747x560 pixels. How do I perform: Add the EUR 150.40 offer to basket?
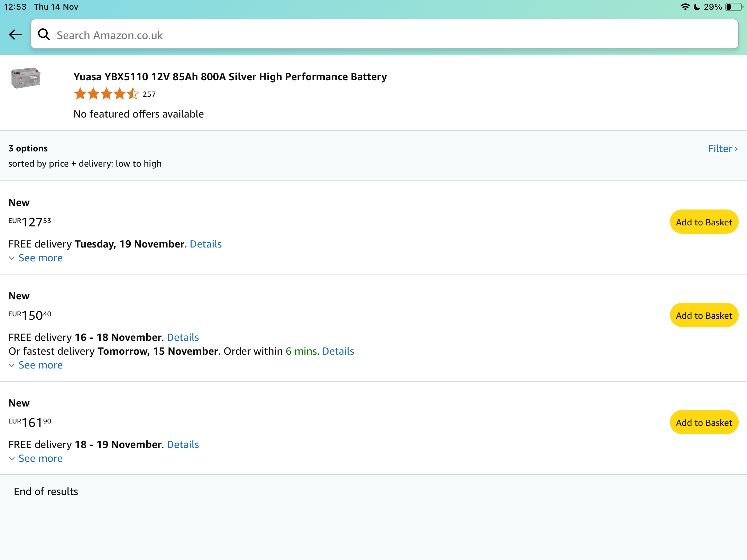[x=704, y=315]
